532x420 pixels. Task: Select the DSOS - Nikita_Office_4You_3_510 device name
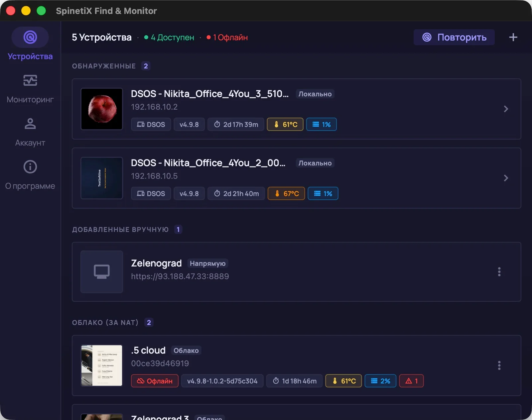point(210,94)
